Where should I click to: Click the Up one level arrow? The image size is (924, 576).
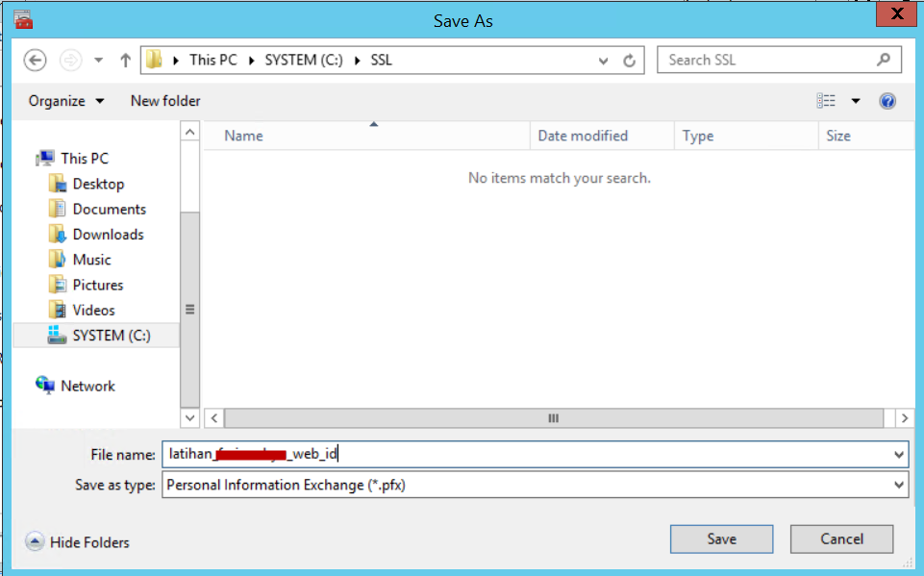tap(125, 60)
